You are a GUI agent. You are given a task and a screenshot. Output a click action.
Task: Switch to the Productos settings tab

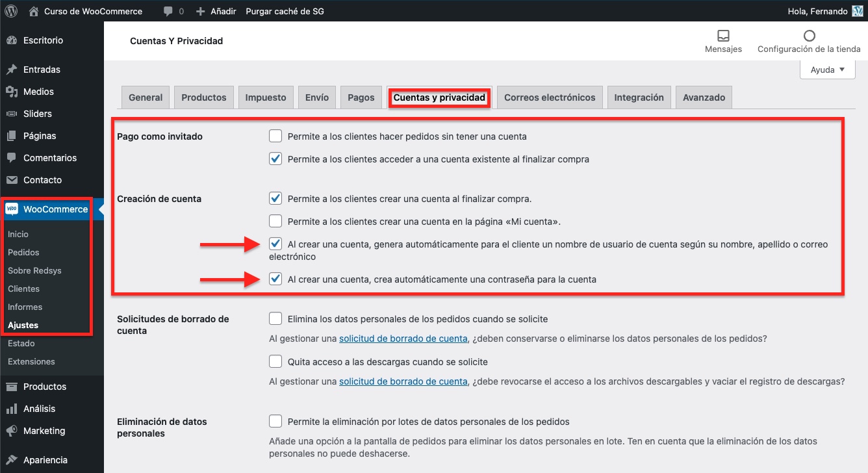pyautogui.click(x=204, y=97)
